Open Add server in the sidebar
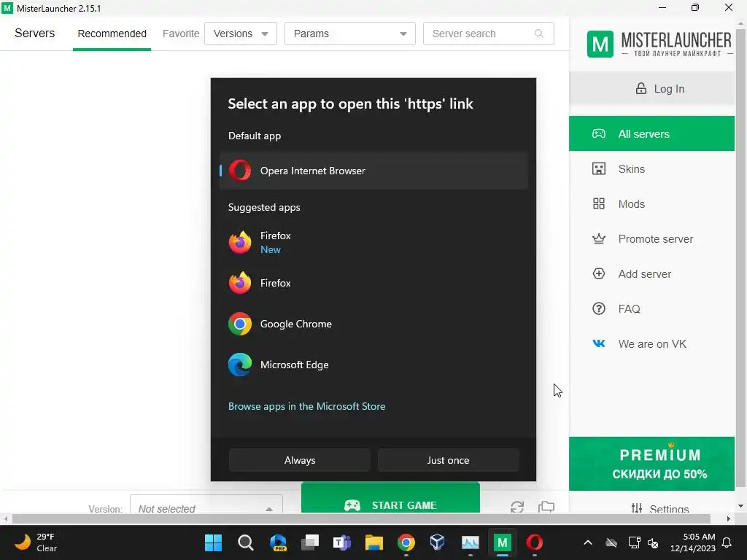Image resolution: width=747 pixels, height=560 pixels. (651, 274)
